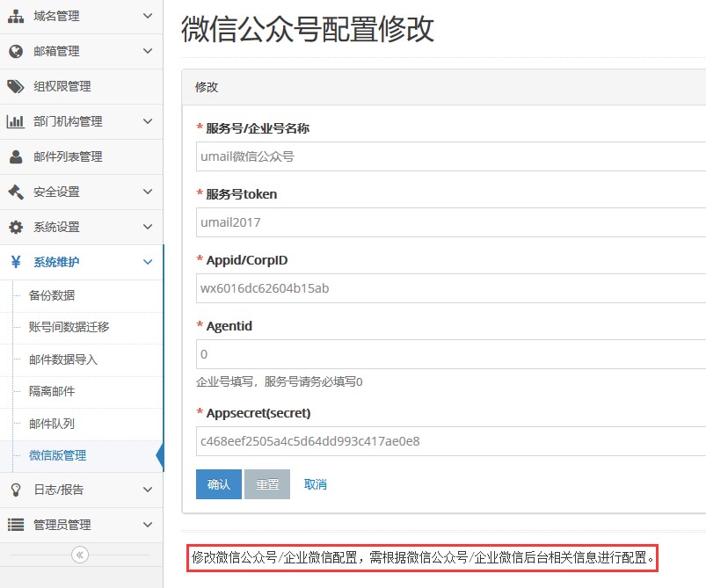Select 隔离邮件 in the sidebar
This screenshot has height=588, width=706.
(x=52, y=391)
